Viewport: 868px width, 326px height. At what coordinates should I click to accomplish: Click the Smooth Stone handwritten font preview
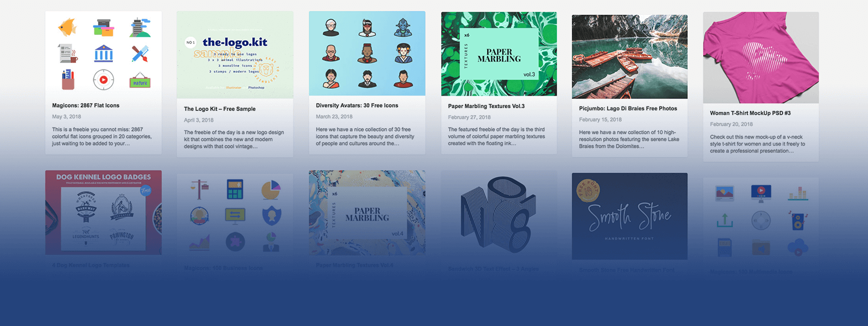629,216
